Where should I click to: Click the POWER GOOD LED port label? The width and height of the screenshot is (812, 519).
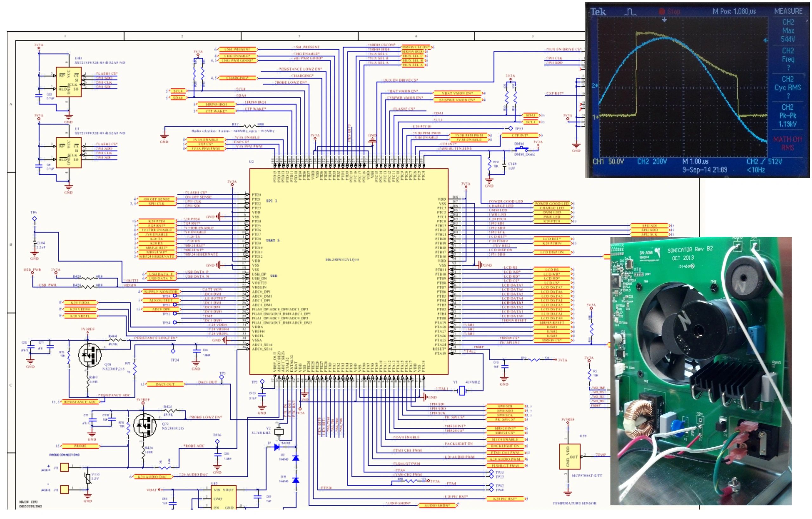pos(552,204)
